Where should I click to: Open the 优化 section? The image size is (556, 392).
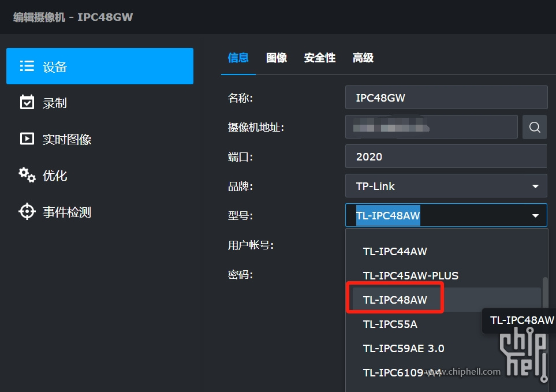(100, 176)
